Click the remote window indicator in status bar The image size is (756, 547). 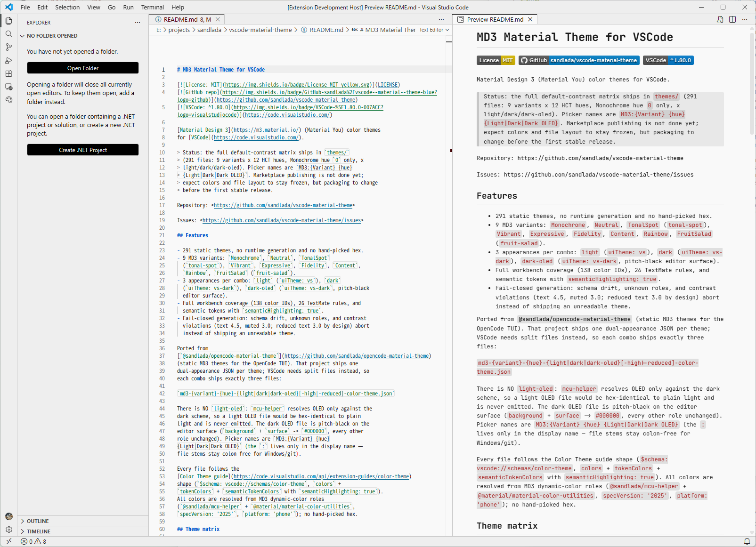[8, 541]
